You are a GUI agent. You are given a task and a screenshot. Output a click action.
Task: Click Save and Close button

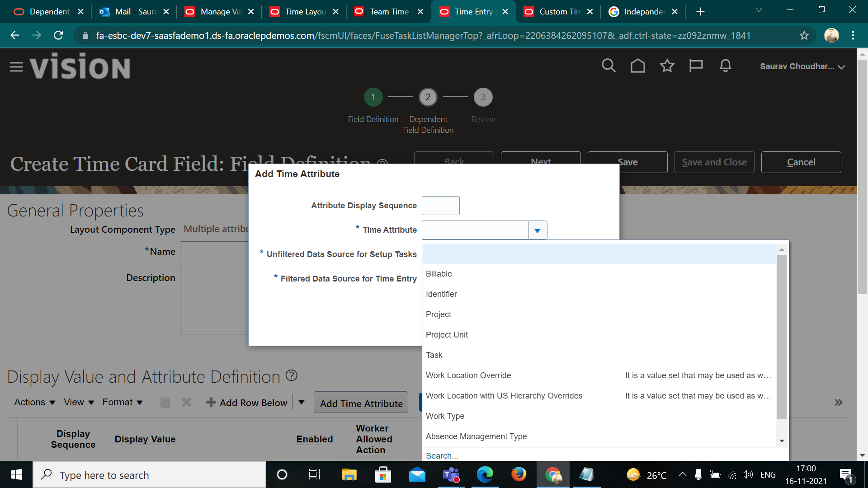click(714, 162)
